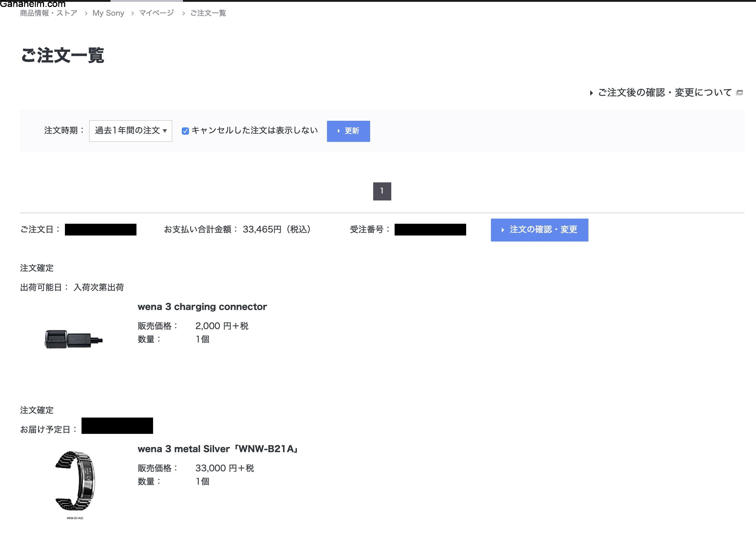Screen dimensions: 756x535
Task: Click the 入荷次第出荷 shipping status text
Action: coord(98,287)
